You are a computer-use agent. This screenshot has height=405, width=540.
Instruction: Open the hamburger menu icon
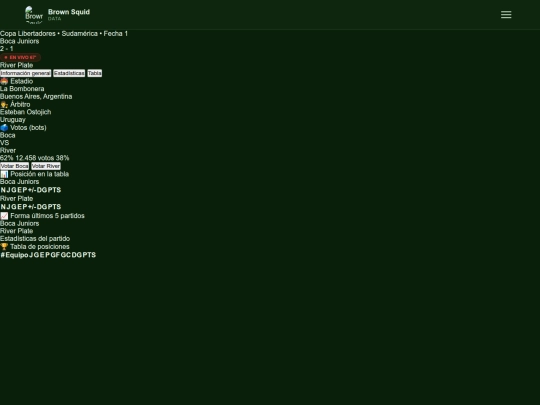pyautogui.click(x=506, y=14)
